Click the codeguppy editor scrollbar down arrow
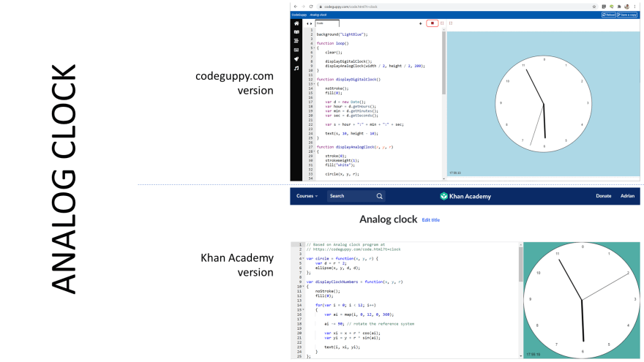 pos(443,179)
